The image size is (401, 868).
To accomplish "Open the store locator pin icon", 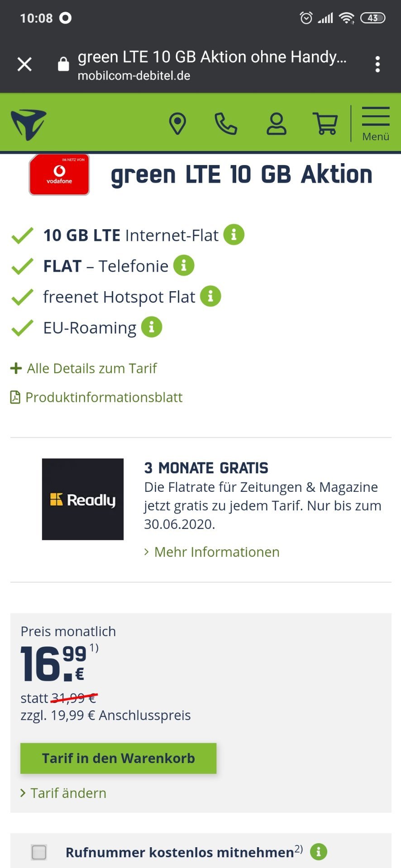I will click(177, 123).
